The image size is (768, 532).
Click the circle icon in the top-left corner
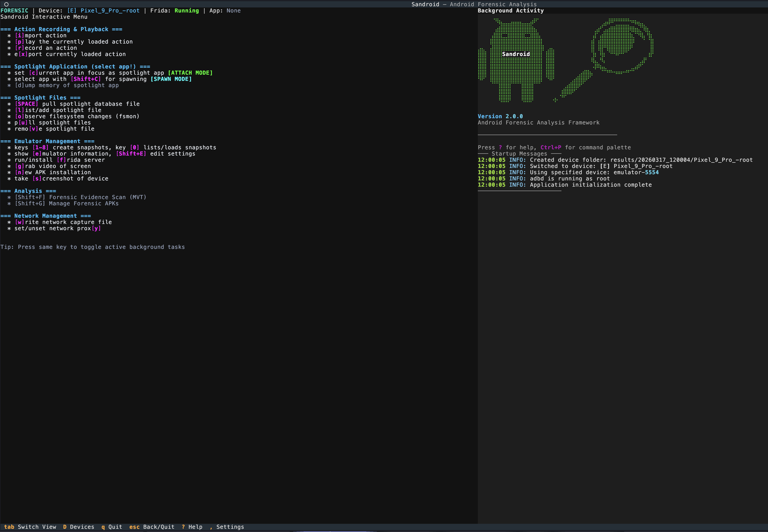[x=6, y=4]
